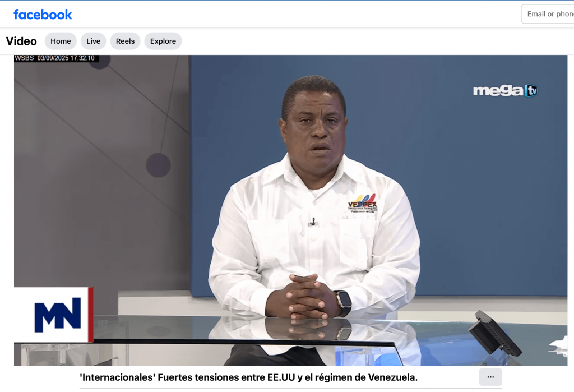Select the Explore tab

(x=163, y=41)
